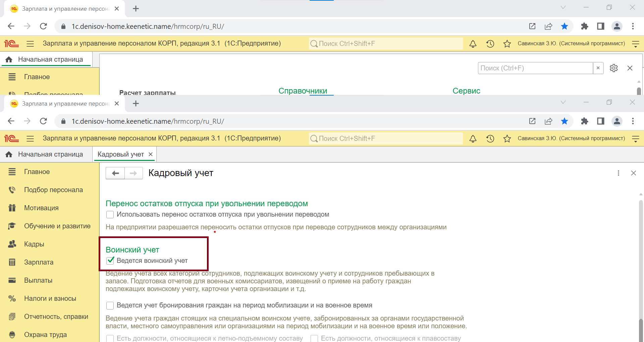
Task: Switch to the Кадровый учет tab
Action: [120, 154]
